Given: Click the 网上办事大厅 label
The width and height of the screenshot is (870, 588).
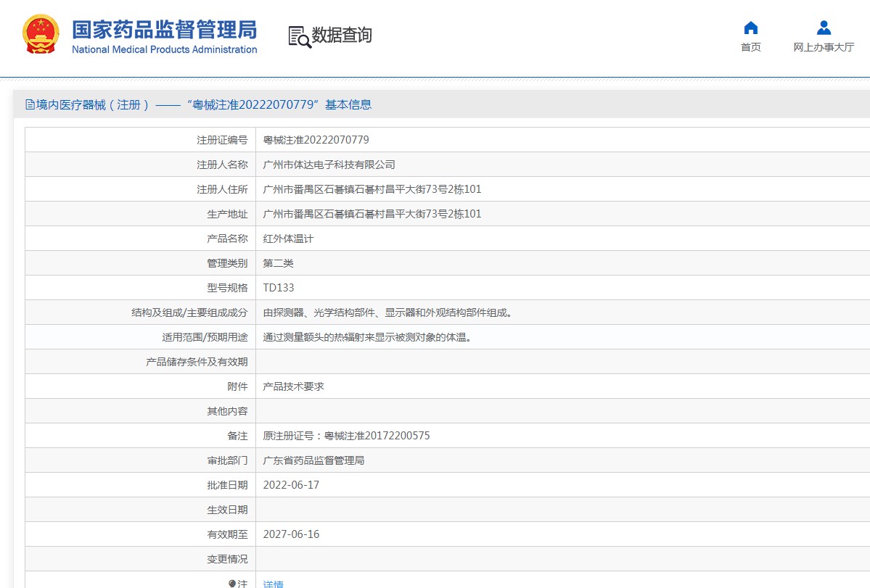Looking at the screenshot, I should pyautogui.click(x=824, y=47).
